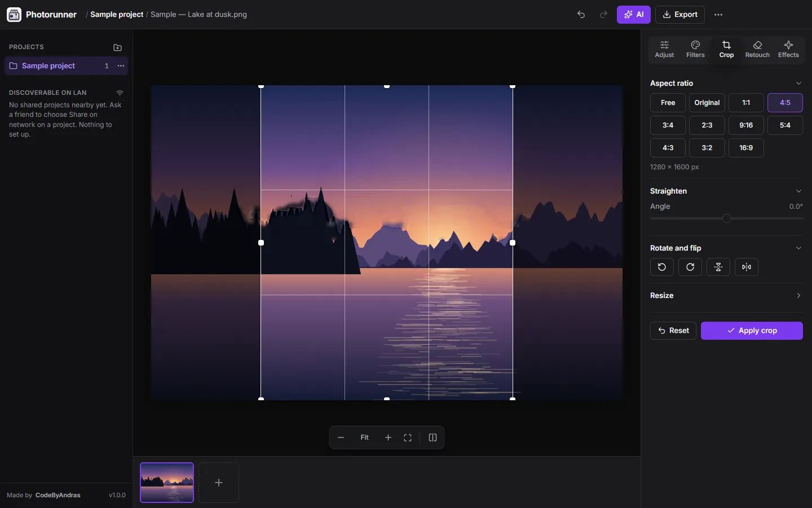Switch to the Retouch tab
The width and height of the screenshot is (812, 508).
pyautogui.click(x=757, y=49)
